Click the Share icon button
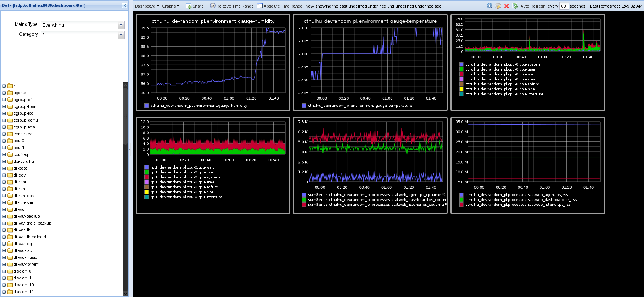 pyautogui.click(x=195, y=6)
